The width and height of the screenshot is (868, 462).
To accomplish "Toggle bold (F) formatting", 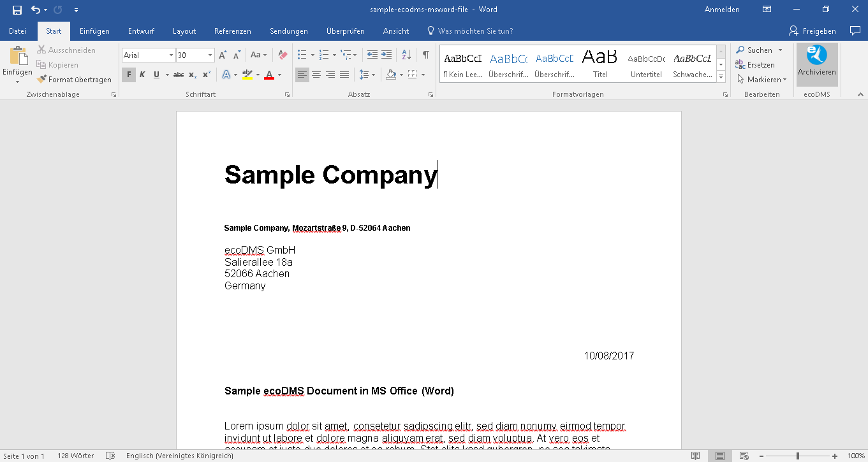I will click(129, 75).
